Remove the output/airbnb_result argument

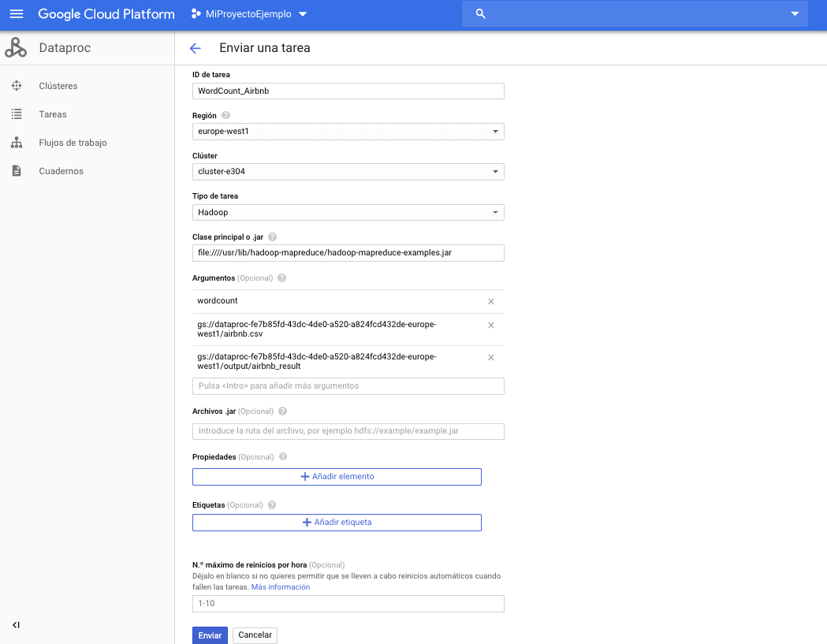click(491, 358)
